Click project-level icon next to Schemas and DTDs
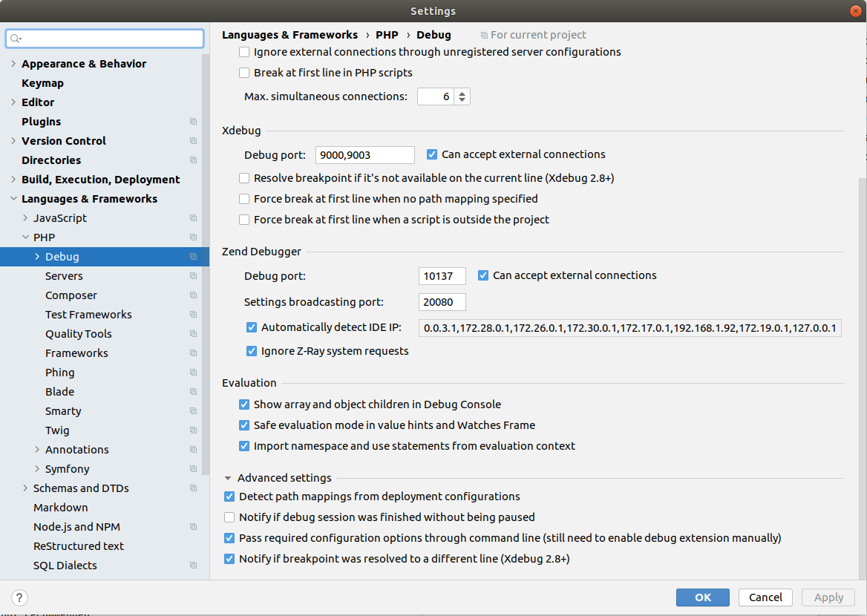 pyautogui.click(x=193, y=488)
